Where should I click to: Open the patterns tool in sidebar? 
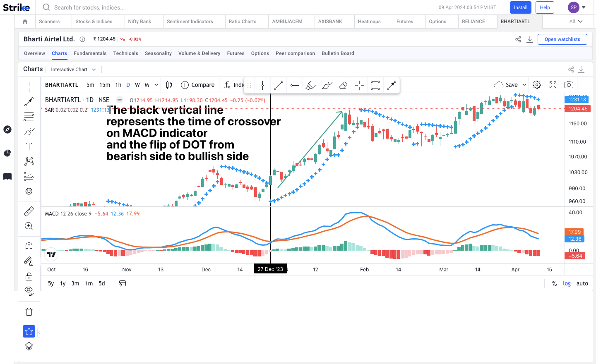coord(29,161)
